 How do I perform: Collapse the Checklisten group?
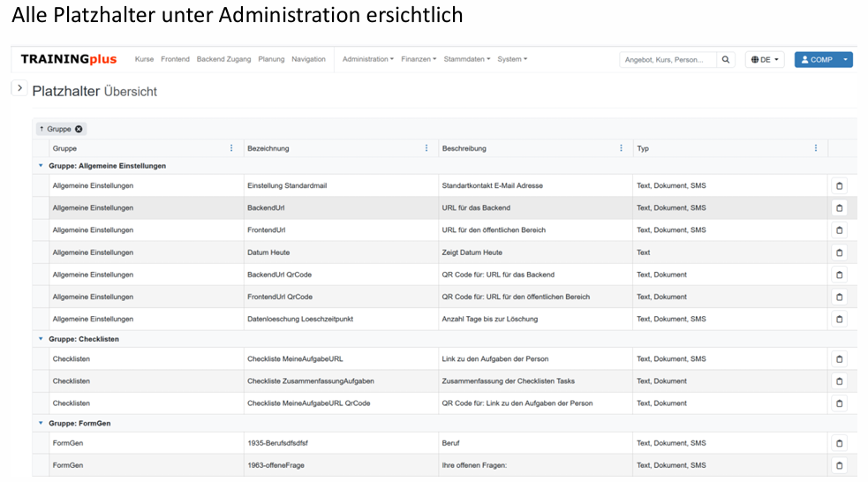[x=41, y=339]
